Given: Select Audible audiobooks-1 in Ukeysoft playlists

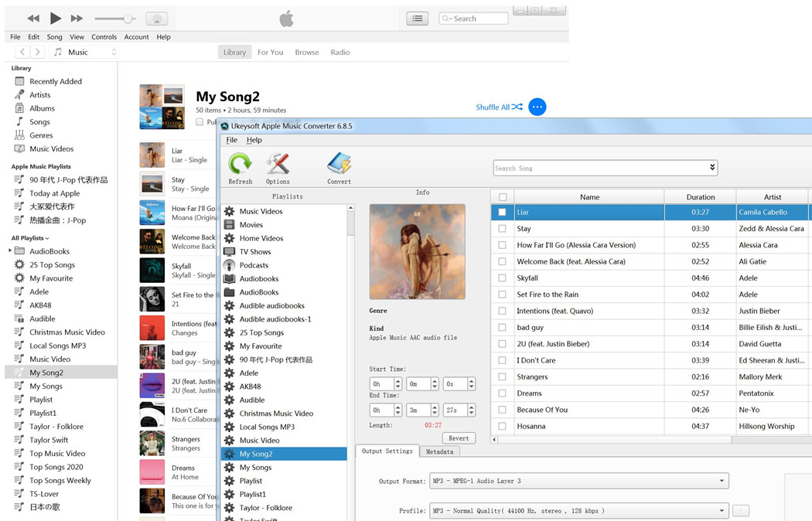Looking at the screenshot, I should 275,318.
